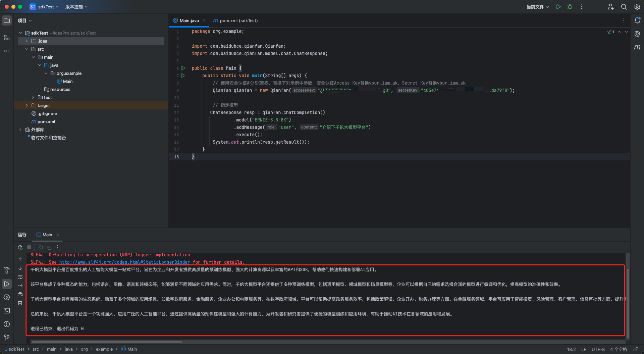Open the Problems tool window icon
644x354 pixels.
click(7, 324)
